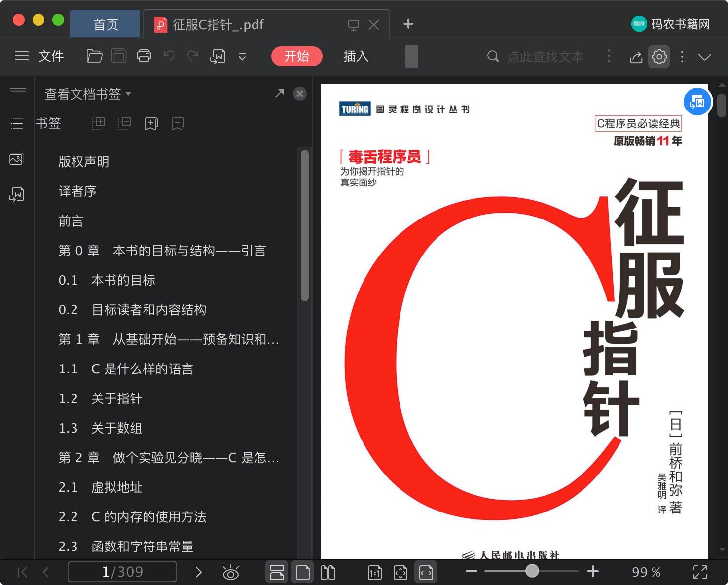Collapse ribbon with chevron down arrow
The height and width of the screenshot is (585, 728).
[705, 57]
